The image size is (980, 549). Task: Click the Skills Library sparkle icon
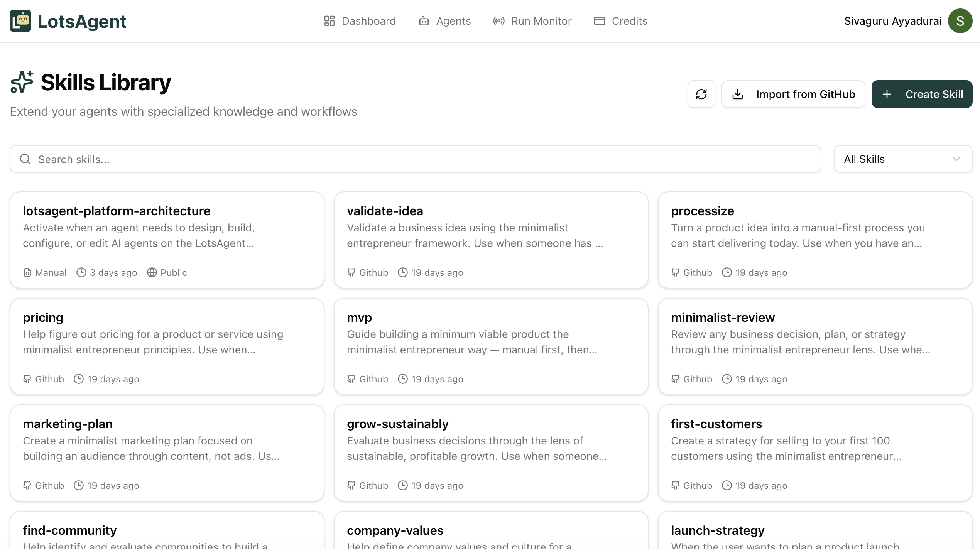pos(22,82)
